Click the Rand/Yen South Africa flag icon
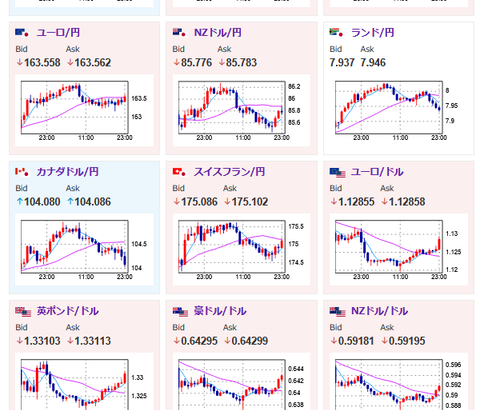The width and height of the screenshot is (480, 410). coord(336,33)
